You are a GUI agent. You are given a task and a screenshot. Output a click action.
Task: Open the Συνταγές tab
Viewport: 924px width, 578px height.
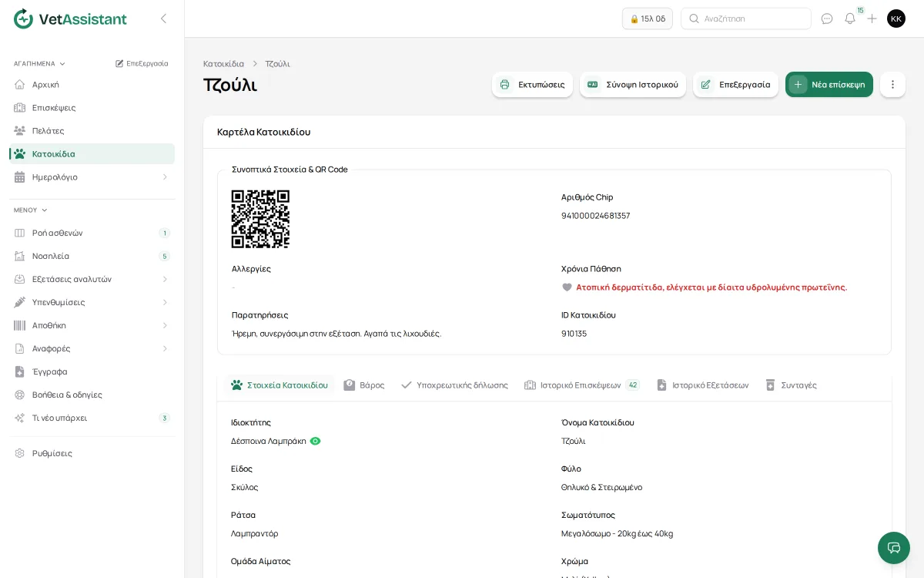pyautogui.click(x=791, y=385)
